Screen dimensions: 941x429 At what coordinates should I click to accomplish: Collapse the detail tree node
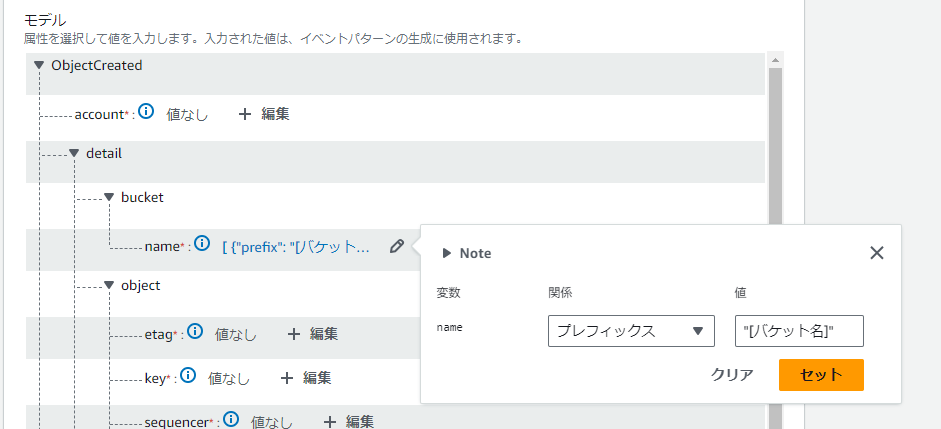click(74, 154)
